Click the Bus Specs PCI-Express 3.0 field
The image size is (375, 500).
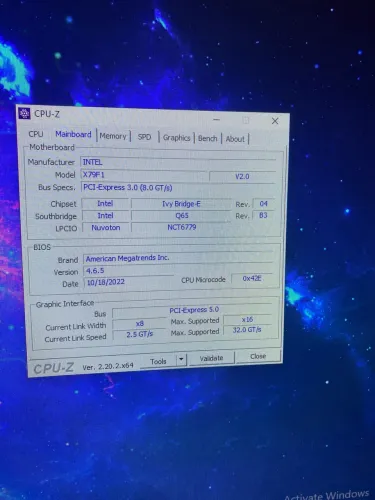(x=178, y=188)
